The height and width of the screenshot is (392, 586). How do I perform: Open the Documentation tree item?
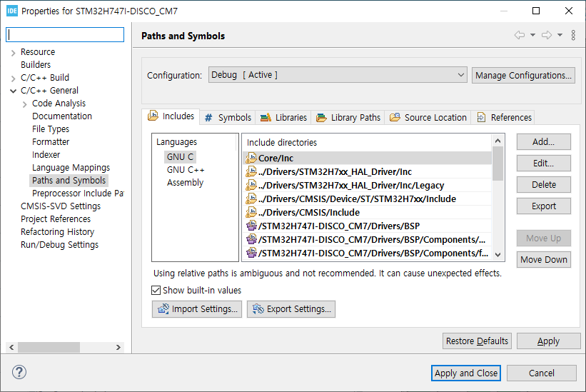tap(62, 116)
